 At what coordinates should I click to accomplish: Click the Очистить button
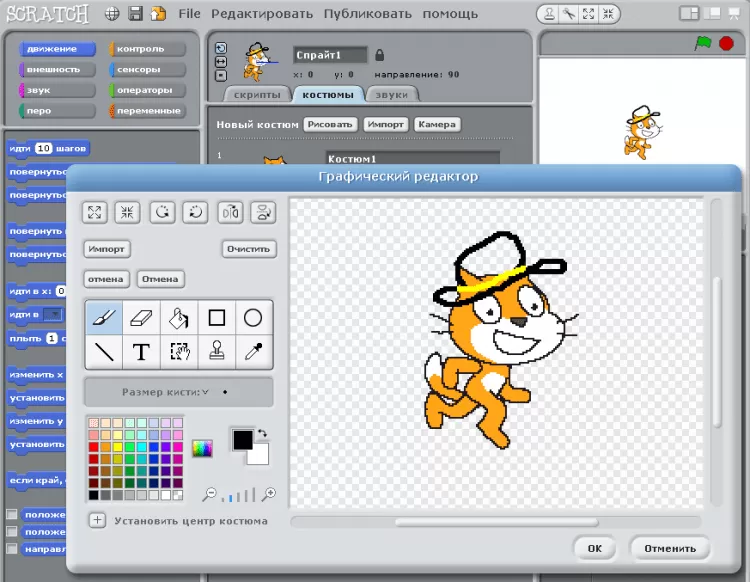pyautogui.click(x=249, y=249)
